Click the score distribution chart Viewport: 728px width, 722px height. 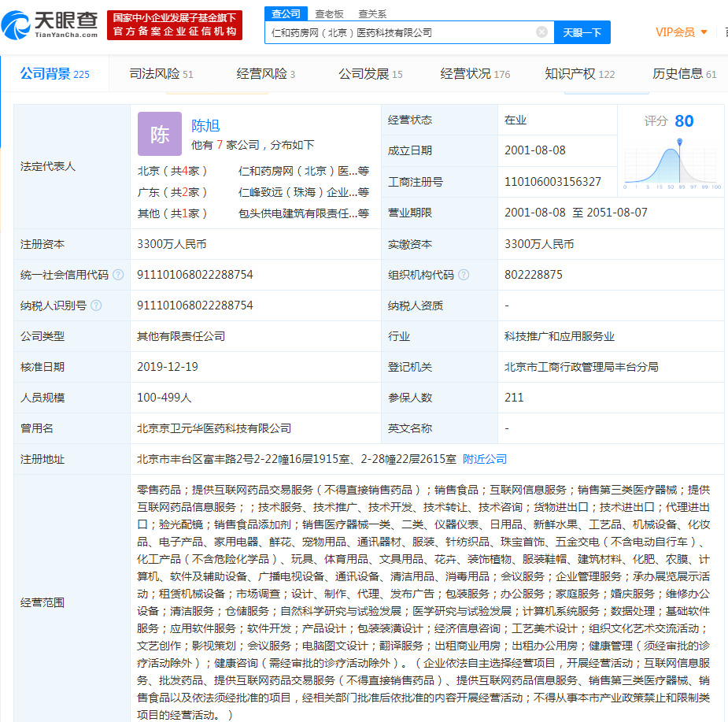tap(672, 165)
